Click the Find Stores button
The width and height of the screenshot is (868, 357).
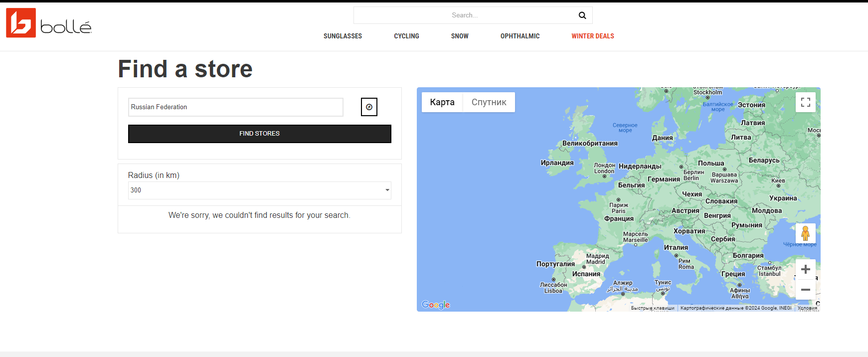coord(259,134)
